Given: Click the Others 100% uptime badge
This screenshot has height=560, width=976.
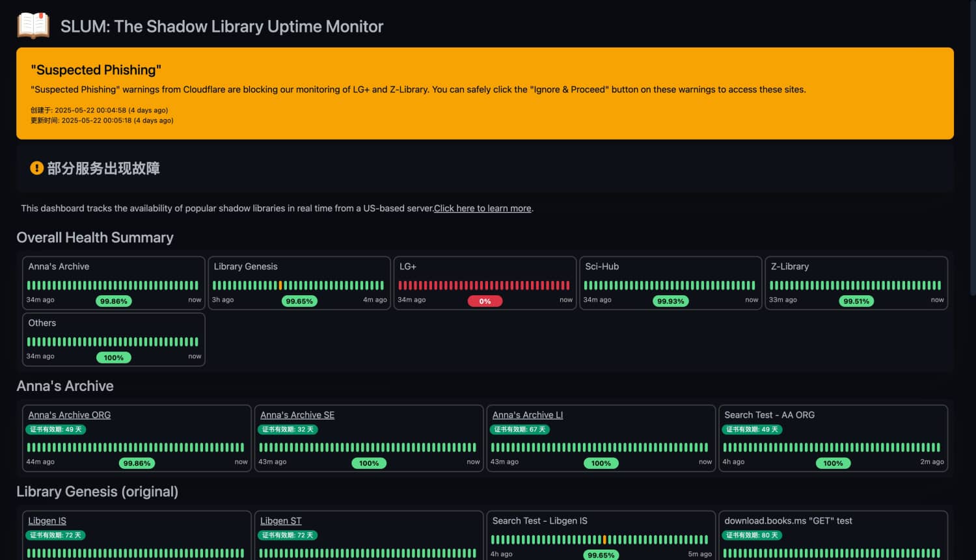Looking at the screenshot, I should click(114, 358).
